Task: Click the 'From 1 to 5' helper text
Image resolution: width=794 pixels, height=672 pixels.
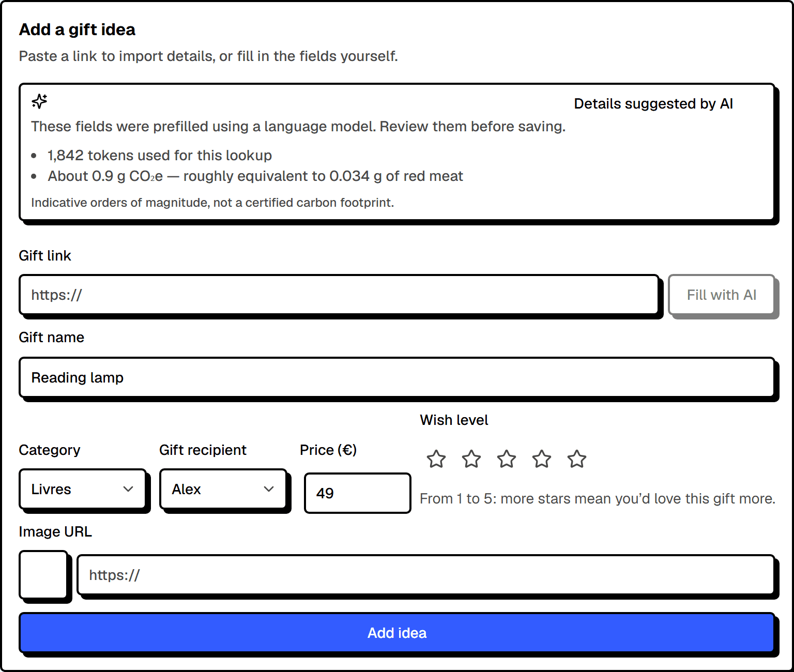Action: coord(598,499)
